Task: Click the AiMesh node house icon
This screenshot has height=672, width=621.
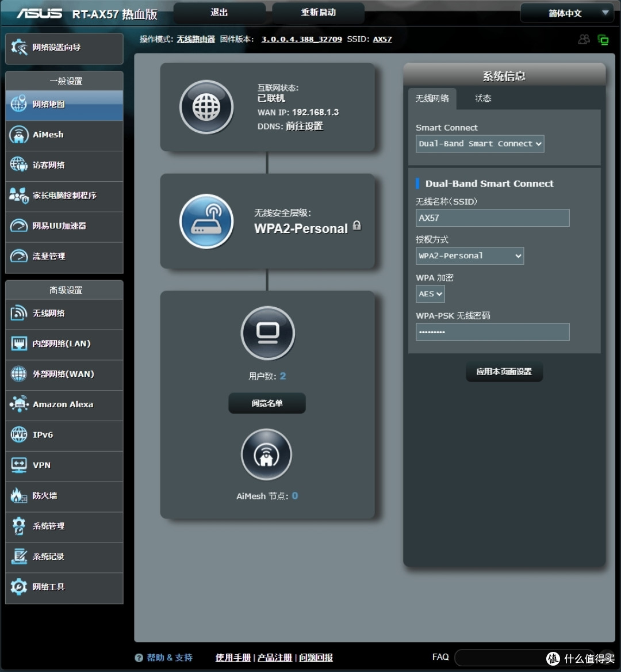Action: coord(266,455)
